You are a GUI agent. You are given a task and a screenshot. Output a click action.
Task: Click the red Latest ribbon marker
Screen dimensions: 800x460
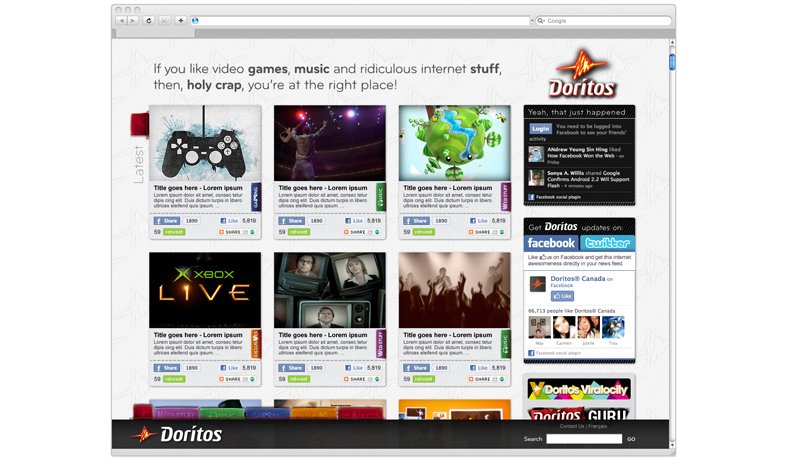coord(139,125)
